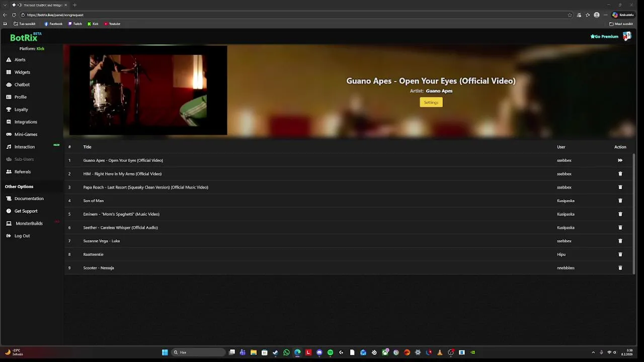Open File Explorer from the taskbar

click(254, 352)
